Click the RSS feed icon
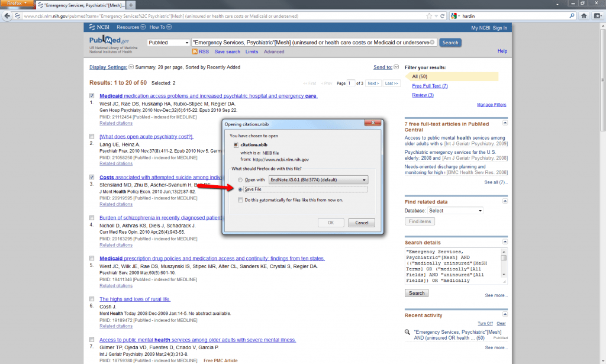The width and height of the screenshot is (606, 364). tap(194, 52)
